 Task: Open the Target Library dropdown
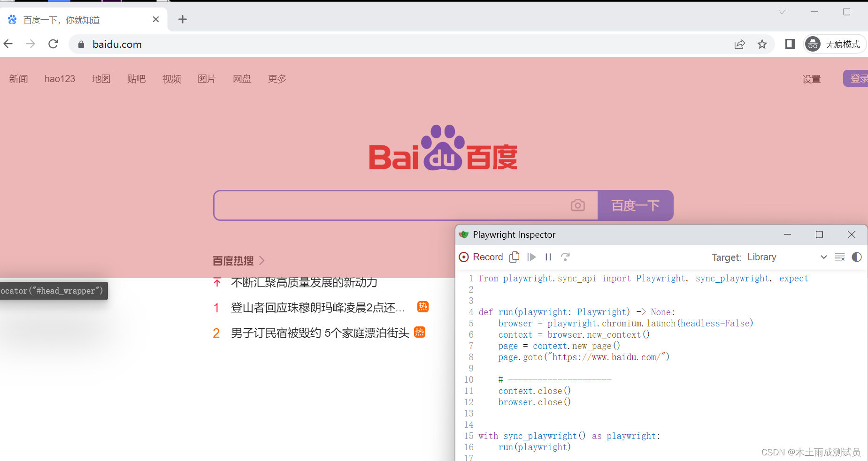(x=787, y=257)
